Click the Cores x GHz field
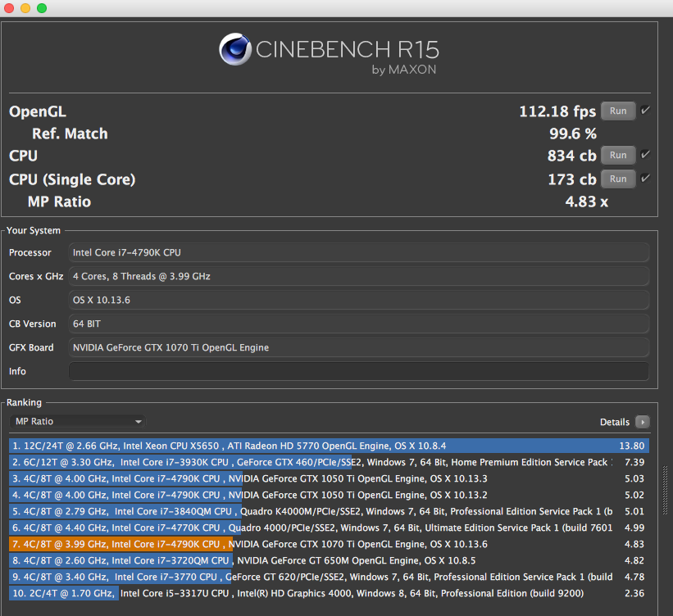This screenshot has height=616, width=673. (359, 276)
